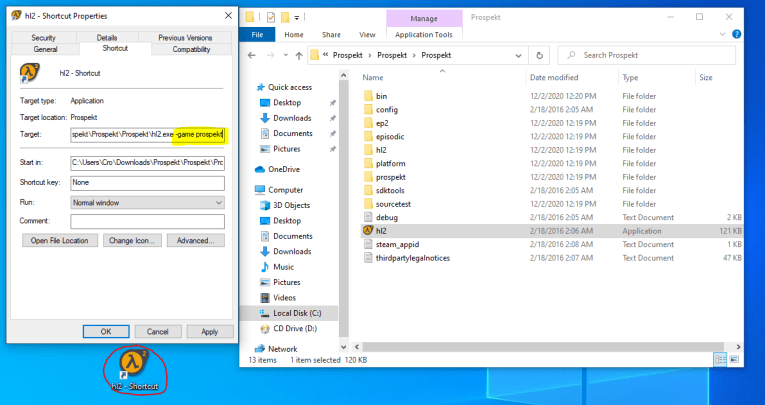Switch to Details view icon in status bar
This screenshot has width=765, height=405.
(x=720, y=360)
